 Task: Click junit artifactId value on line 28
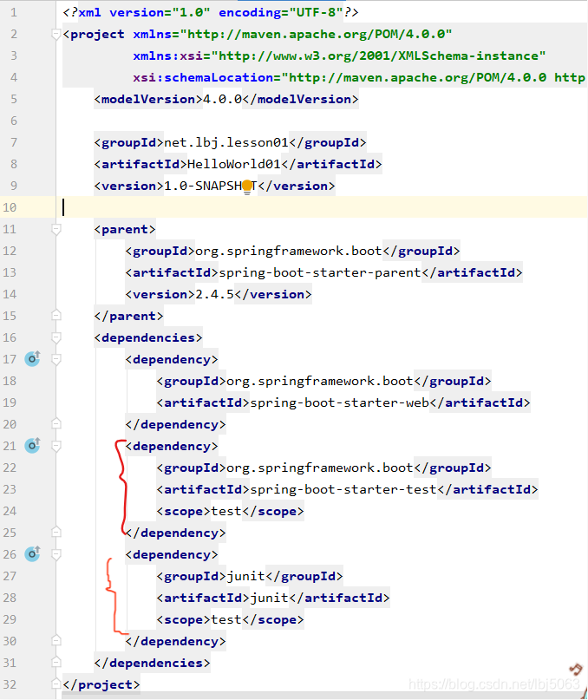(x=269, y=598)
